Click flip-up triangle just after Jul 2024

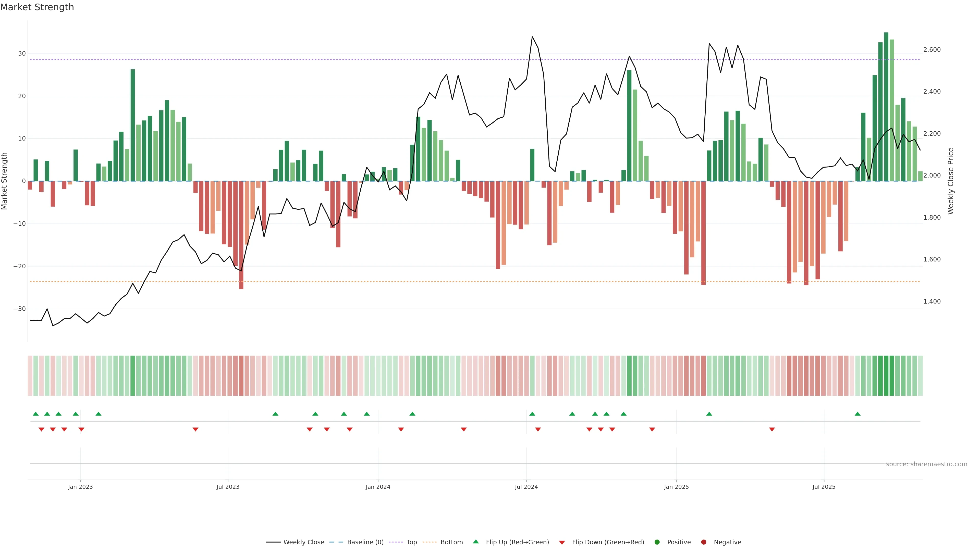coord(532,414)
